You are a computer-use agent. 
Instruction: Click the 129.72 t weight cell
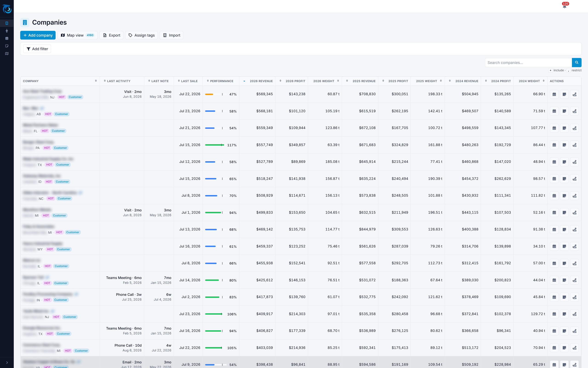tap(538, 314)
